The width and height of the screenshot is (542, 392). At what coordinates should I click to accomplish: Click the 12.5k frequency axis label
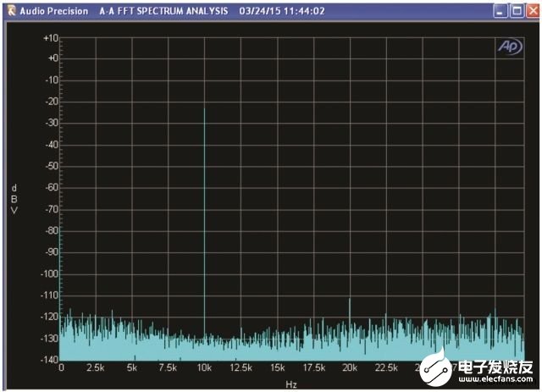pos(241,367)
